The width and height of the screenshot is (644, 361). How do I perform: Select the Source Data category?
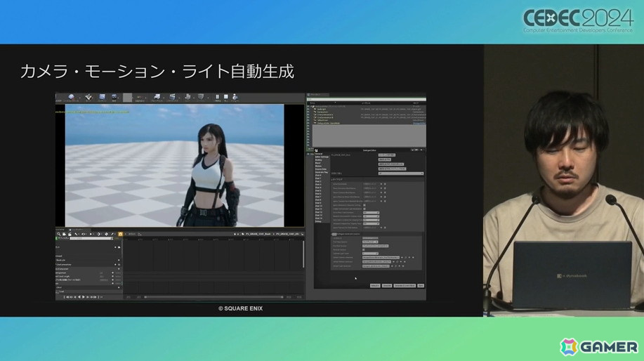tap(321, 169)
